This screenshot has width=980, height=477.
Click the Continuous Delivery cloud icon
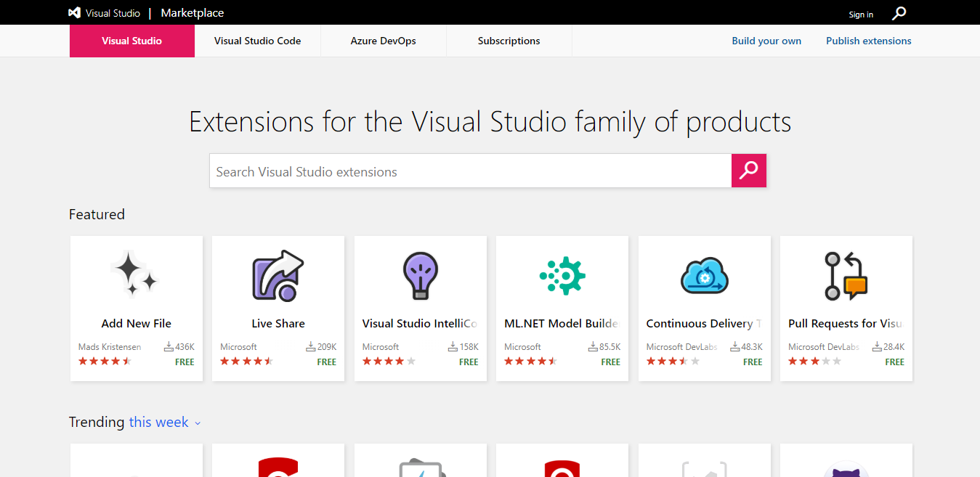click(x=704, y=276)
